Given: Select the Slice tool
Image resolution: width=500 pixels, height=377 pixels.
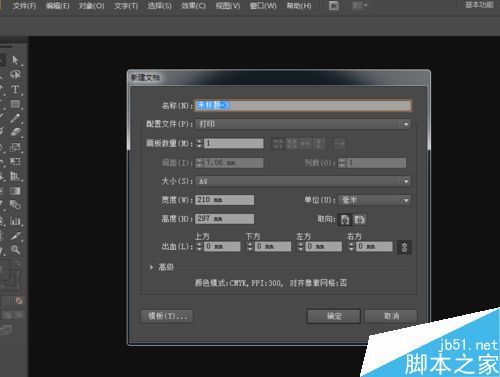Looking at the screenshot, I should (x=15, y=235).
